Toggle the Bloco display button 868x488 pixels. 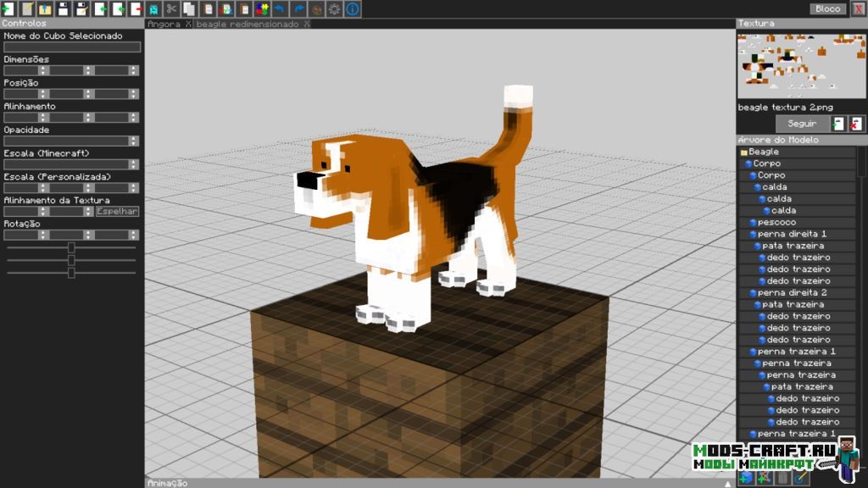point(826,8)
